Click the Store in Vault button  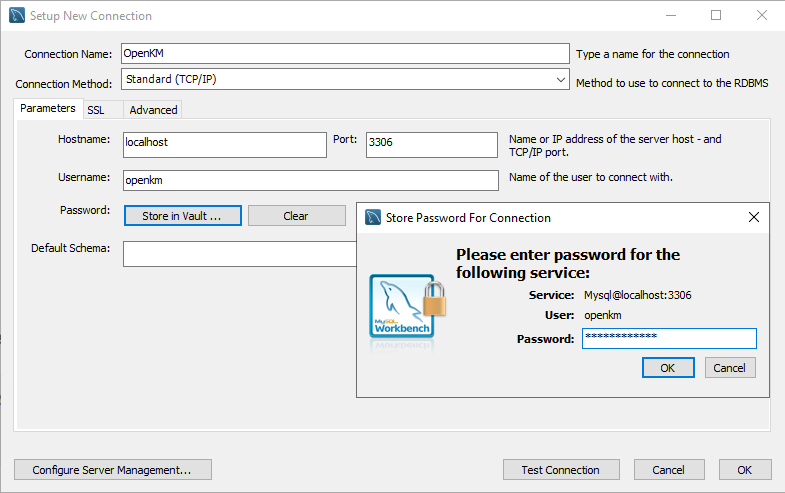tap(183, 216)
